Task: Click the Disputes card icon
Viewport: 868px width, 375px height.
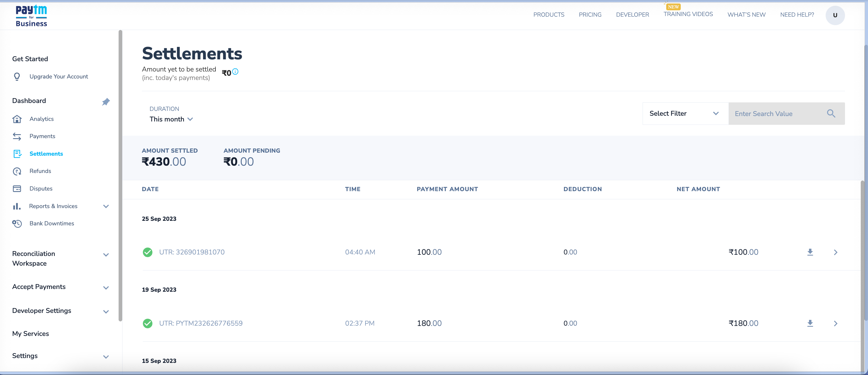Action: pos(17,188)
